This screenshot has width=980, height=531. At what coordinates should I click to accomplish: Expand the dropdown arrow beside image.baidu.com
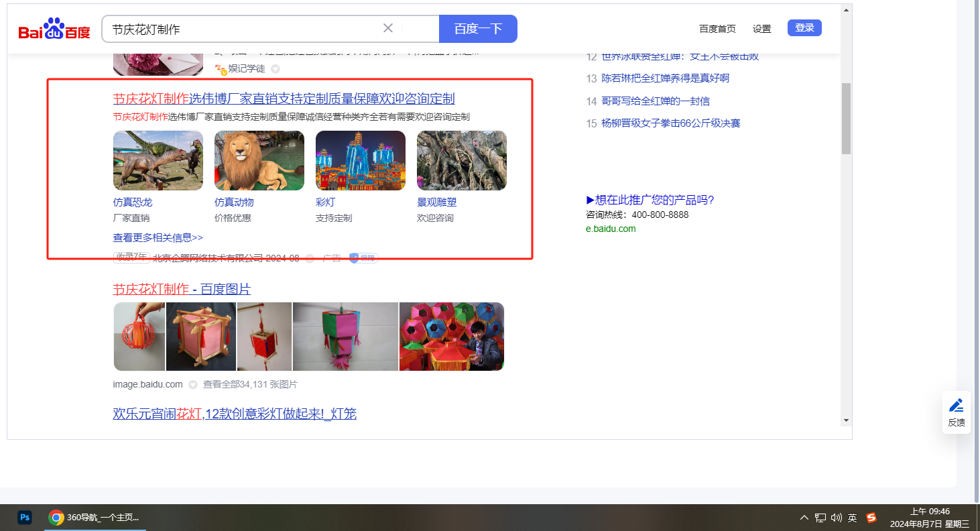coord(192,385)
